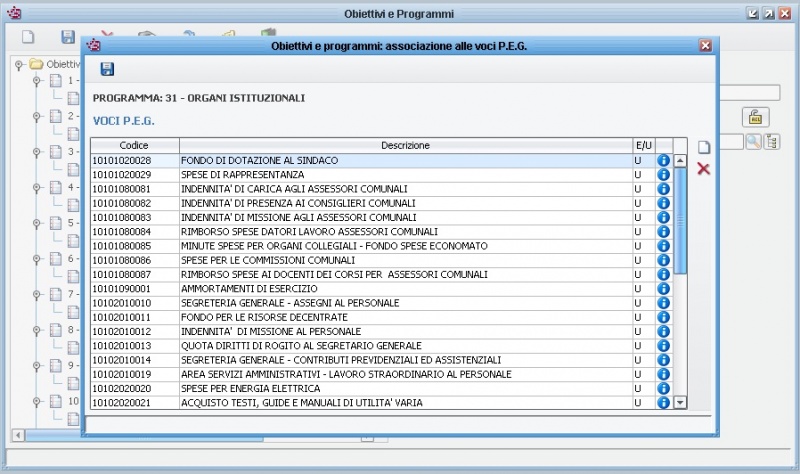Sort table by Descrizione column header
Image resolution: width=800 pixels, height=474 pixels.
[406, 145]
